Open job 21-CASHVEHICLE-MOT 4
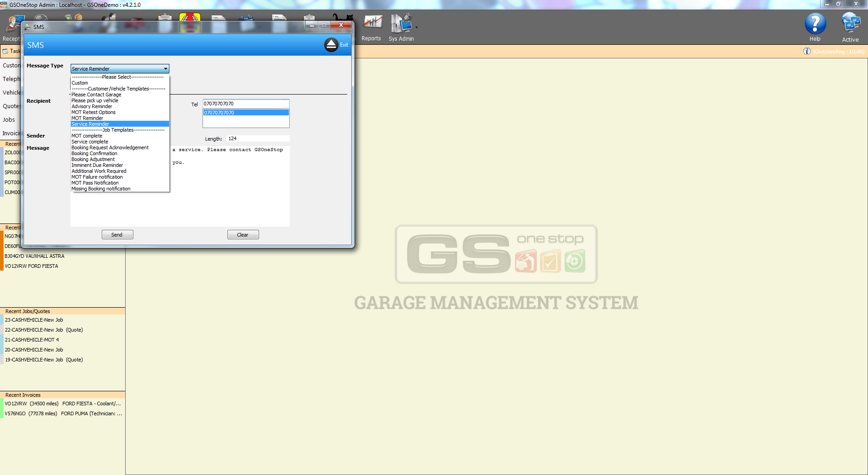The width and height of the screenshot is (868, 475). click(32, 340)
